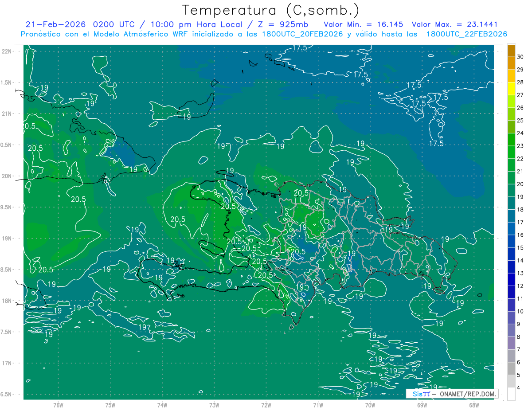Select the 74W longitude label

tap(162, 405)
